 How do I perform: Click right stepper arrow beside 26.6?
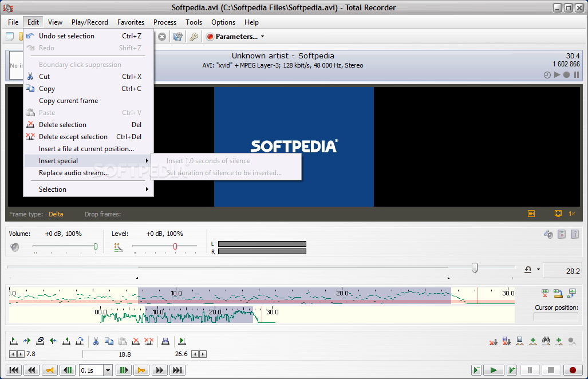coord(203,354)
